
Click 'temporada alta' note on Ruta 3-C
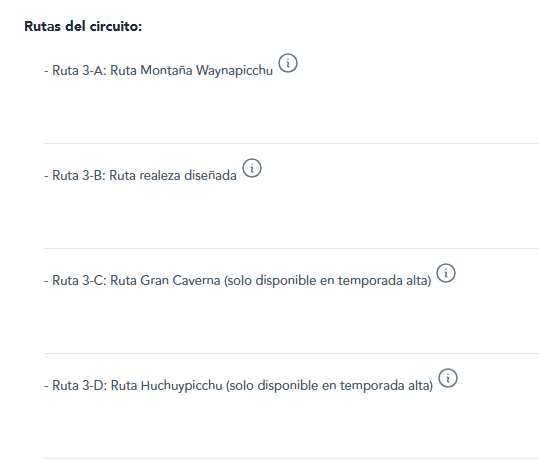(x=383, y=281)
